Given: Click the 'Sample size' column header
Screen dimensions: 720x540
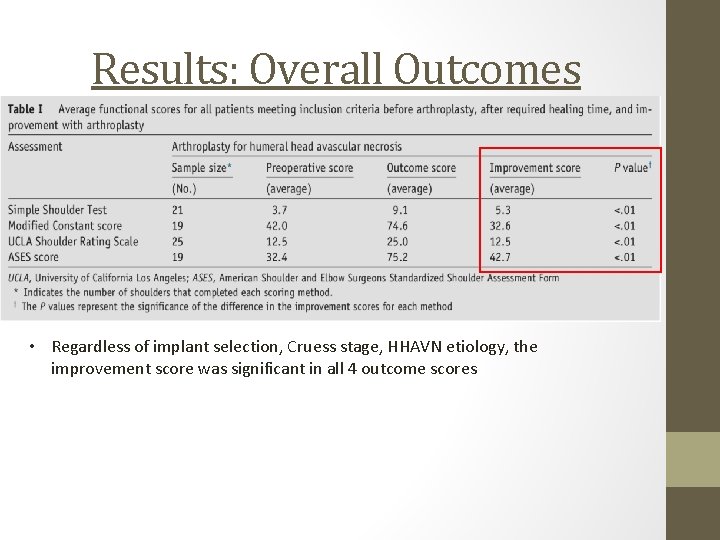Looking at the screenshot, I should (x=202, y=168).
